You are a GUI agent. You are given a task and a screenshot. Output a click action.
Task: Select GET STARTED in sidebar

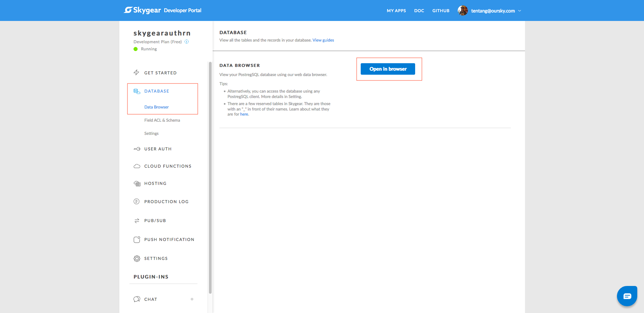pos(160,73)
